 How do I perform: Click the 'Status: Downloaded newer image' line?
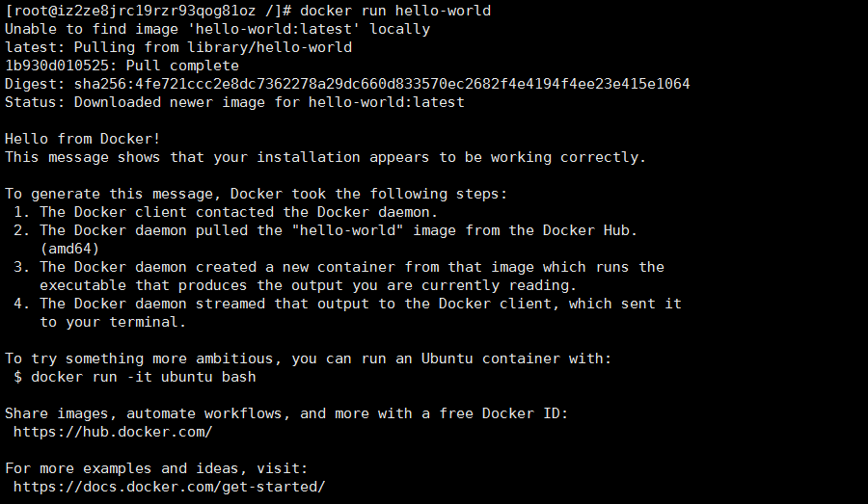[234, 102]
